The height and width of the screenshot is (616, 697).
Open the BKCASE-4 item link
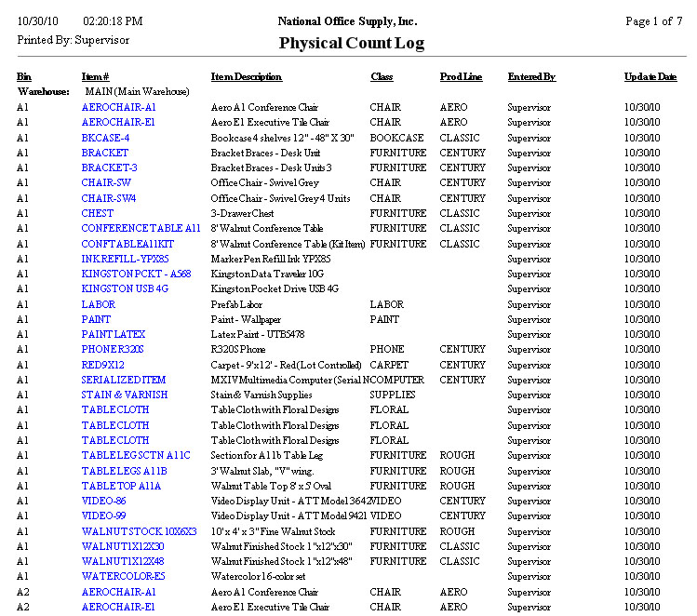(x=105, y=138)
